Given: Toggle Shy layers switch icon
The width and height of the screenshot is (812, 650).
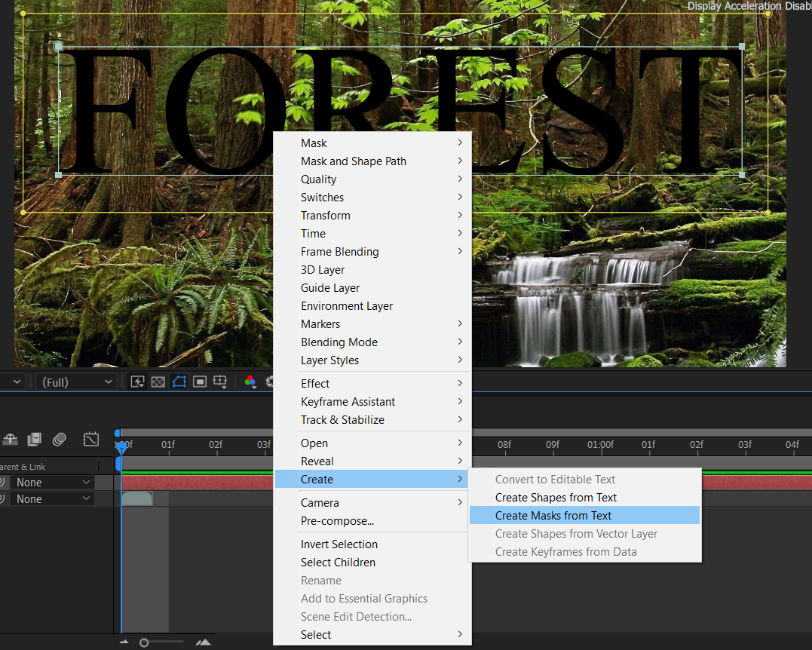Looking at the screenshot, I should click(x=11, y=440).
